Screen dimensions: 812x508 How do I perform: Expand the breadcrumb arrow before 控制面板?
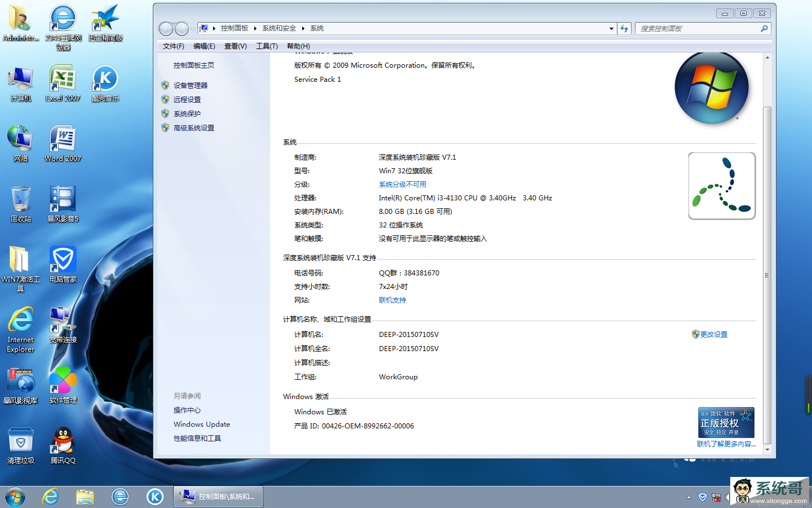[x=214, y=28]
